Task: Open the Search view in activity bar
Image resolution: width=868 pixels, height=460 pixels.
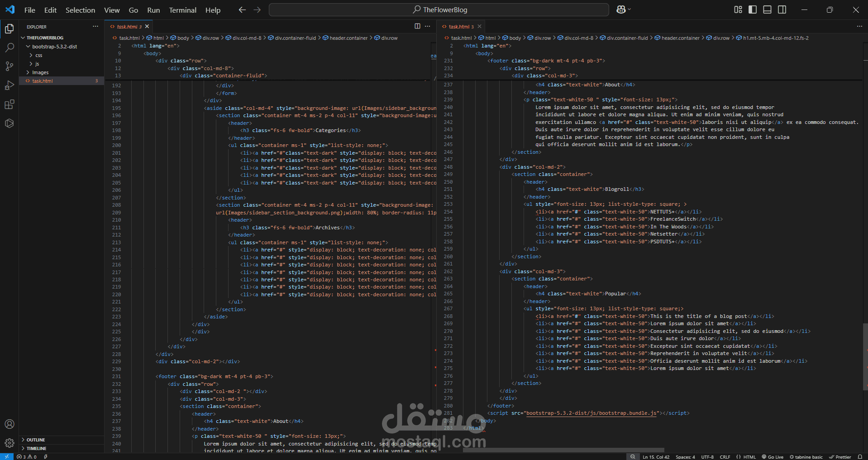Action: (x=9, y=47)
